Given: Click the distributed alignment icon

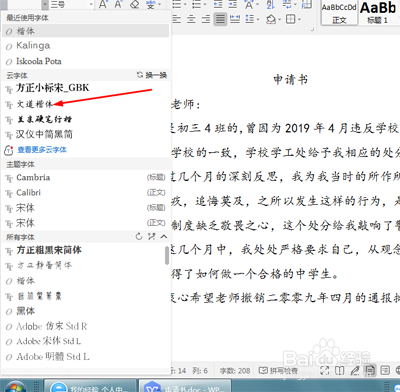Looking at the screenshot, I should coord(235,19).
